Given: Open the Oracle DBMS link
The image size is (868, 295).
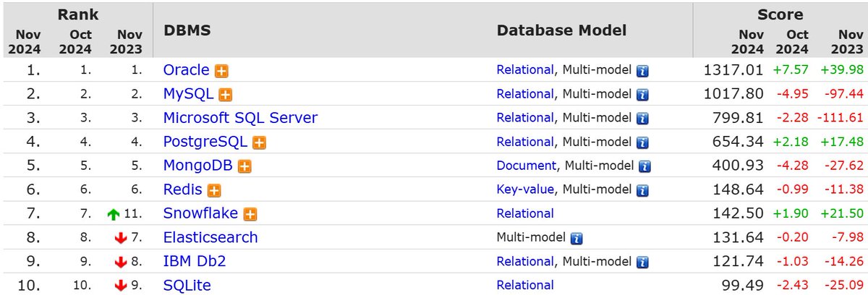Looking at the screenshot, I should pyautogui.click(x=187, y=70).
